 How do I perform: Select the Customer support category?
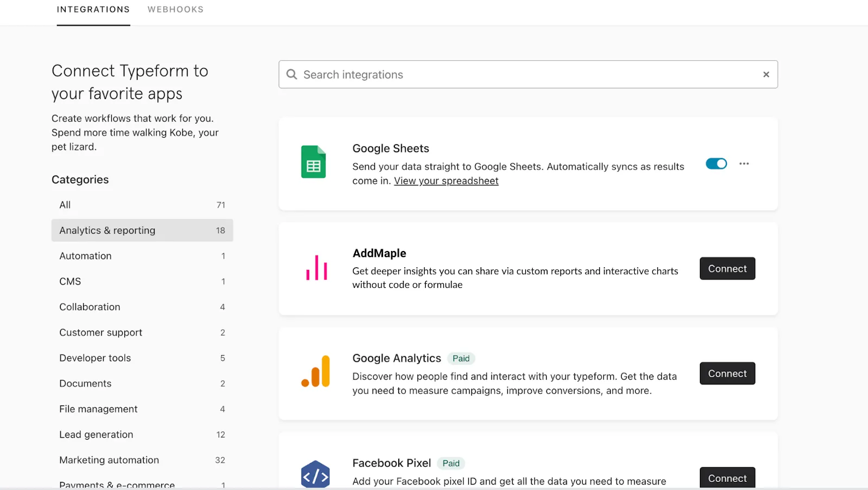click(142, 332)
